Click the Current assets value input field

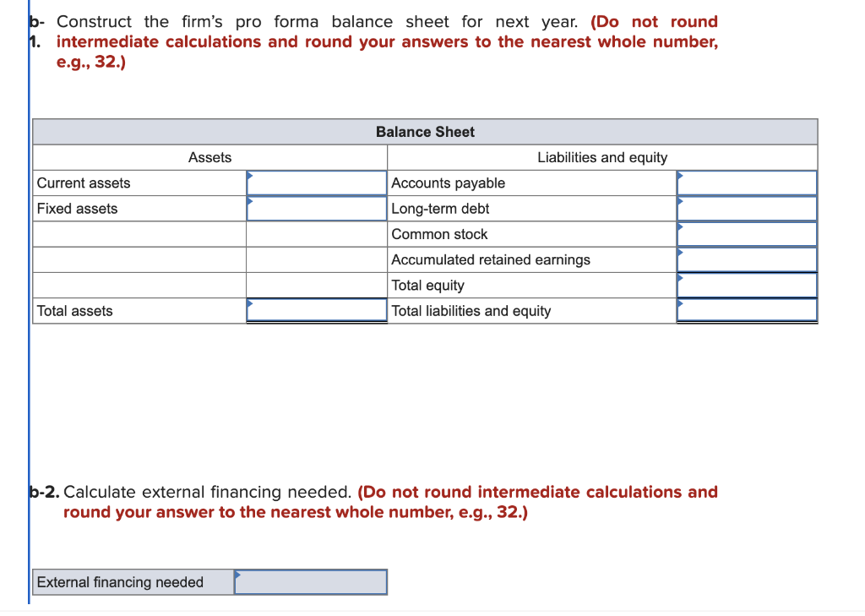(317, 183)
